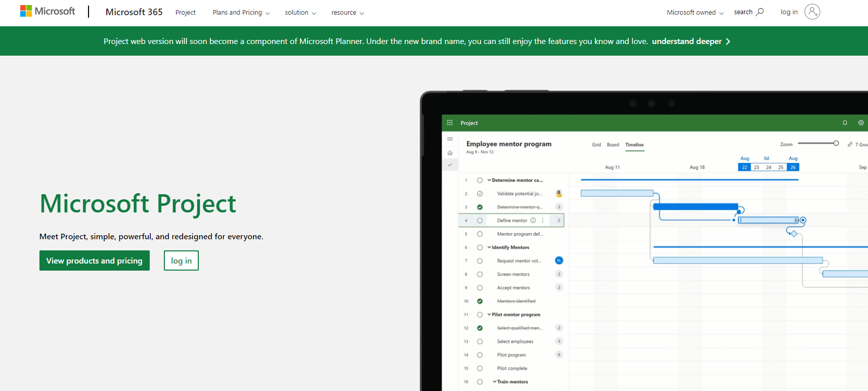Image resolution: width=868 pixels, height=391 pixels.
Task: Open the settings gear in Project header
Action: tap(861, 123)
